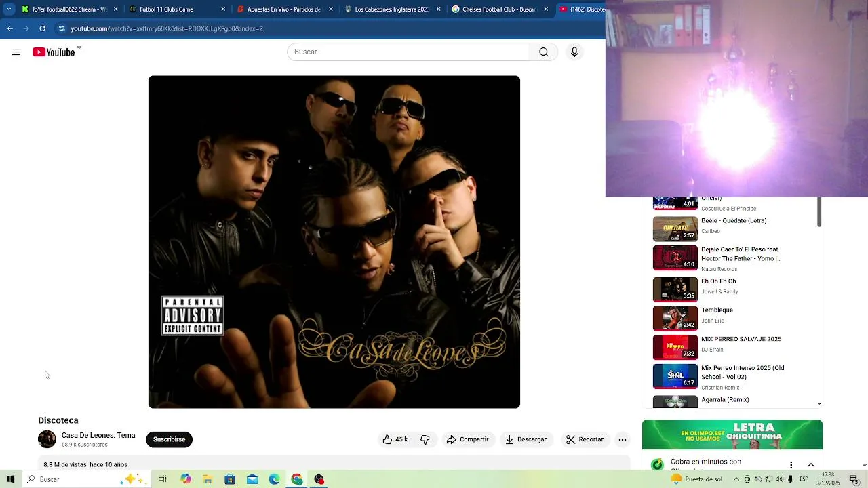Click the playlist panel scrollbar thumb
Screen dimensions: 868x488
tap(819, 211)
